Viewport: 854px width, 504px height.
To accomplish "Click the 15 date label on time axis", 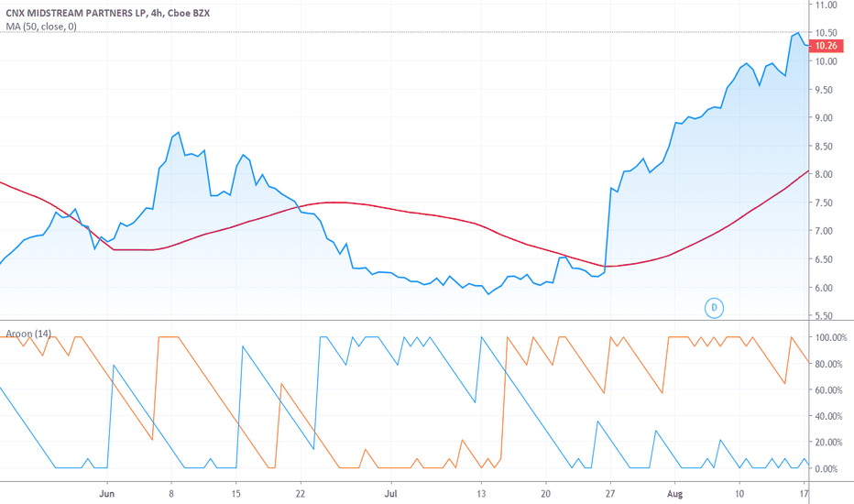I will [x=235, y=494].
